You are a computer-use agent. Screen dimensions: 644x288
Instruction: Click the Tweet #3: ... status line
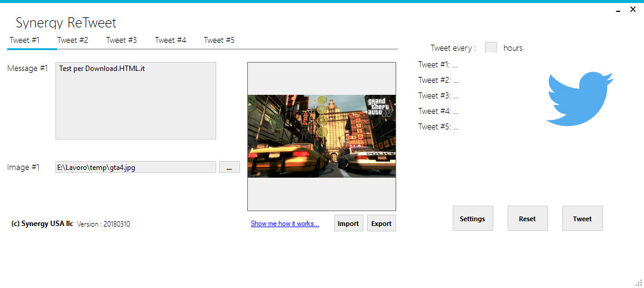click(438, 96)
